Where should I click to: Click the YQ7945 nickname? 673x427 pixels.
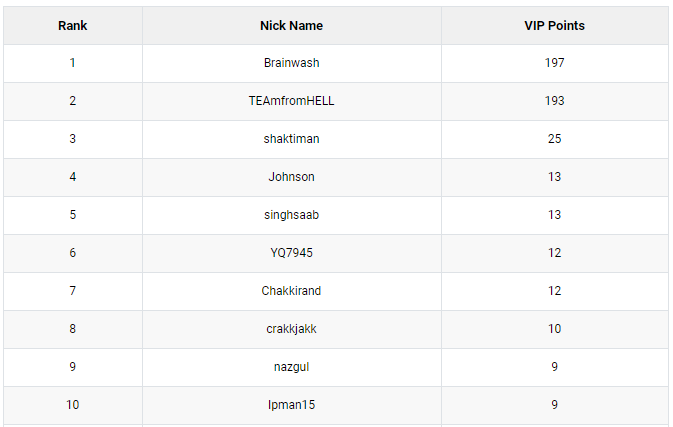click(291, 253)
